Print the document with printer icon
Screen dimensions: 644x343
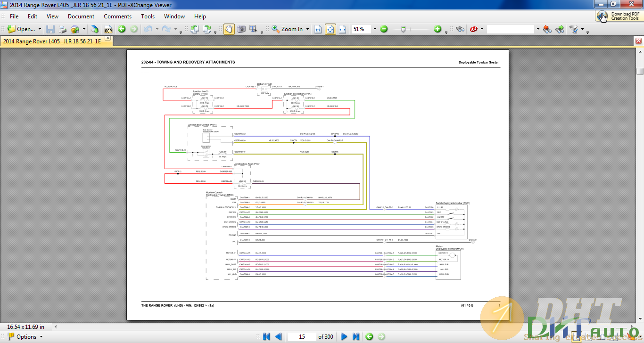point(63,29)
